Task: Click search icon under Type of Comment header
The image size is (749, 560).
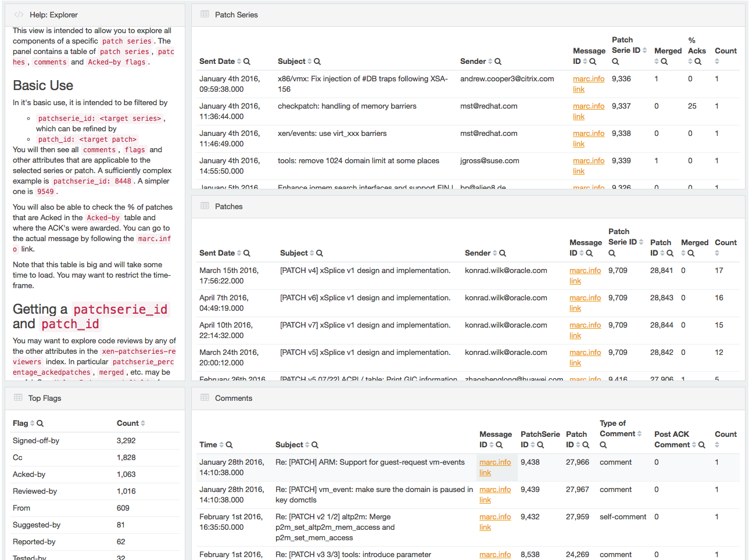Action: (x=603, y=445)
